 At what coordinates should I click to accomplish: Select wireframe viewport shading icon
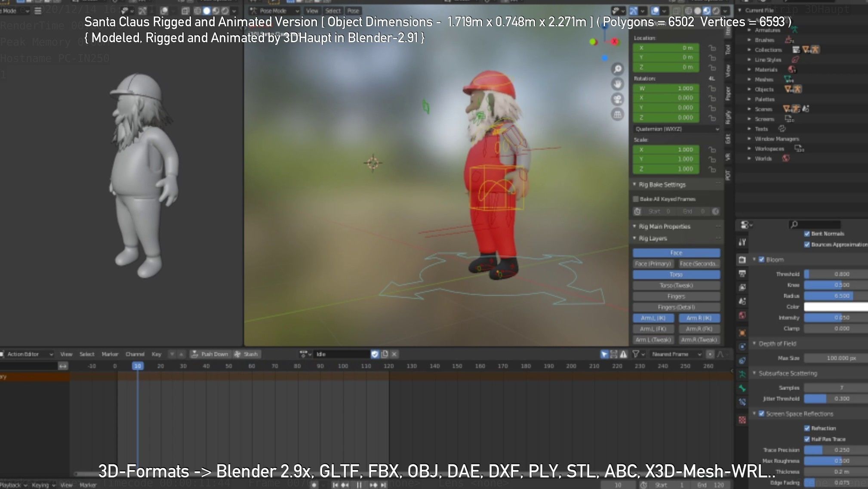(688, 10)
